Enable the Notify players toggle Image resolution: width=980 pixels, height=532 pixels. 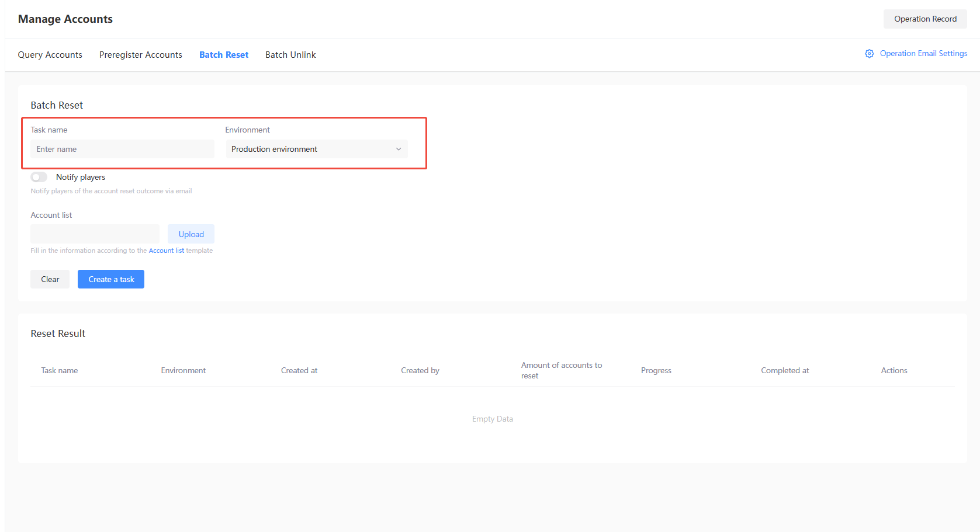[39, 177]
